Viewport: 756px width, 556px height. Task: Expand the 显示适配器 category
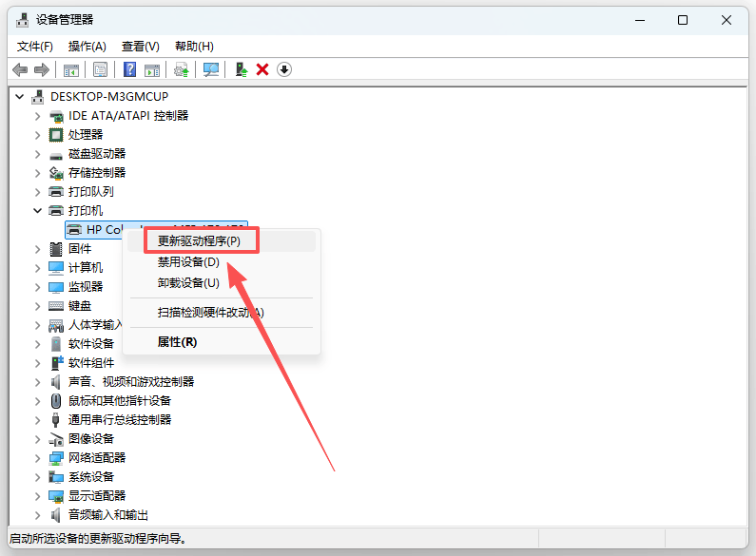click(x=38, y=496)
